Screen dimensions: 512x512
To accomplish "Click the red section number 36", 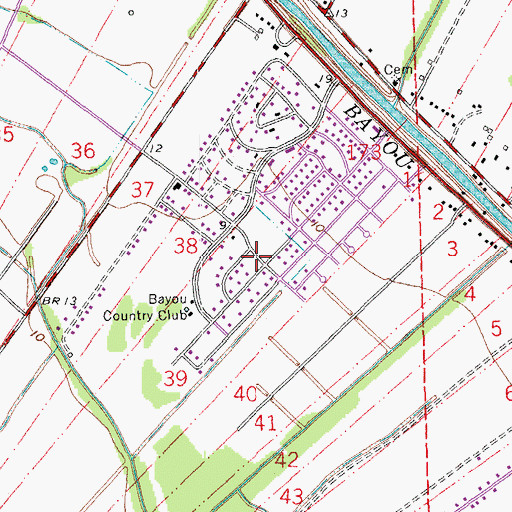I will click(83, 151).
